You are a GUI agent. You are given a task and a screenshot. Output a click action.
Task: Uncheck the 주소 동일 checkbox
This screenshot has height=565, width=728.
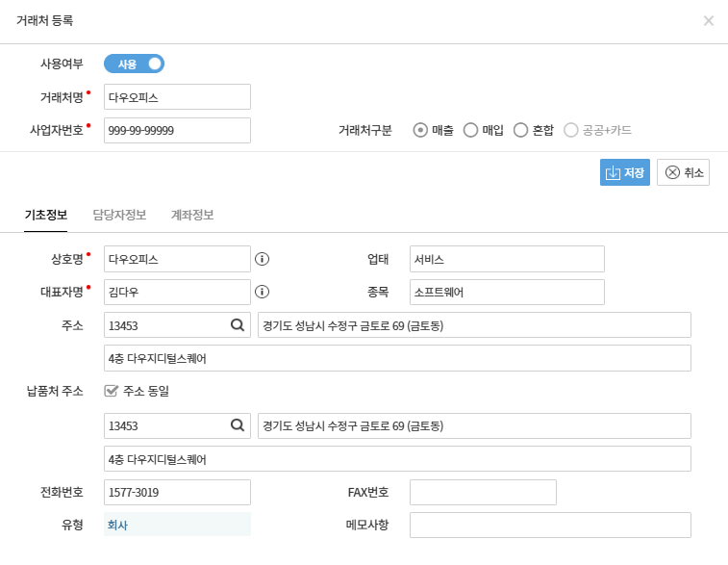112,391
